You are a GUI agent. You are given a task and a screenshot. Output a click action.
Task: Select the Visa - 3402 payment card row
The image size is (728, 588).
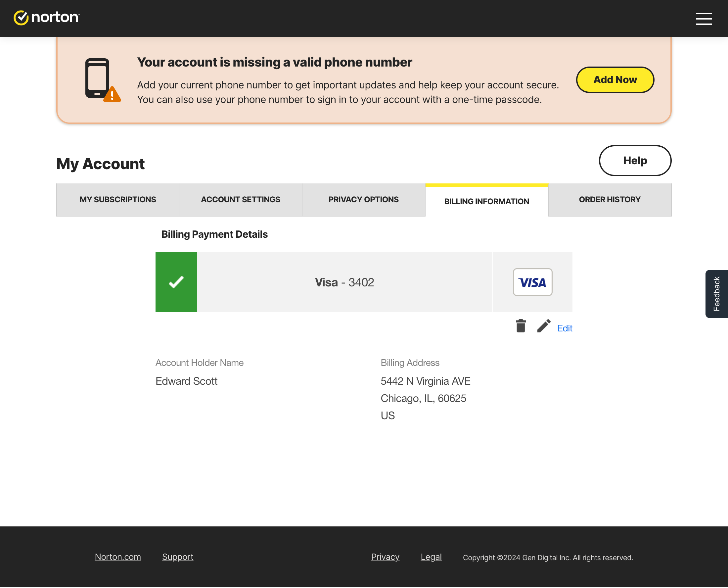[x=344, y=281]
